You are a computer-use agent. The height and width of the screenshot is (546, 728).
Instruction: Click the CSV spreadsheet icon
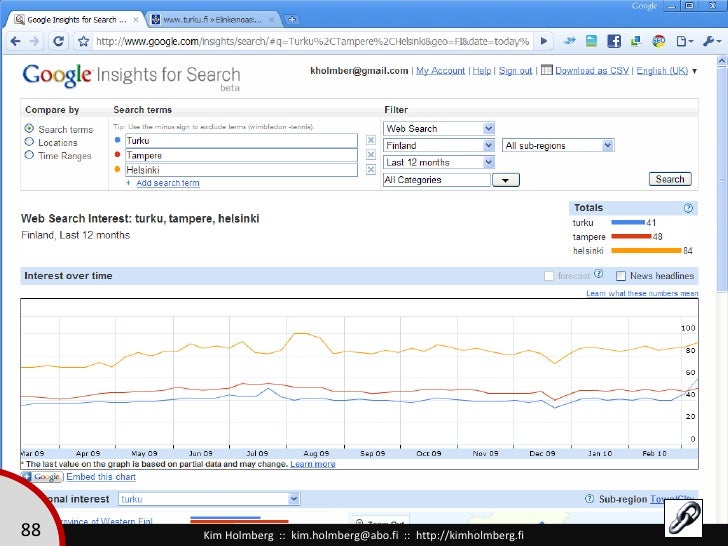[x=546, y=70]
